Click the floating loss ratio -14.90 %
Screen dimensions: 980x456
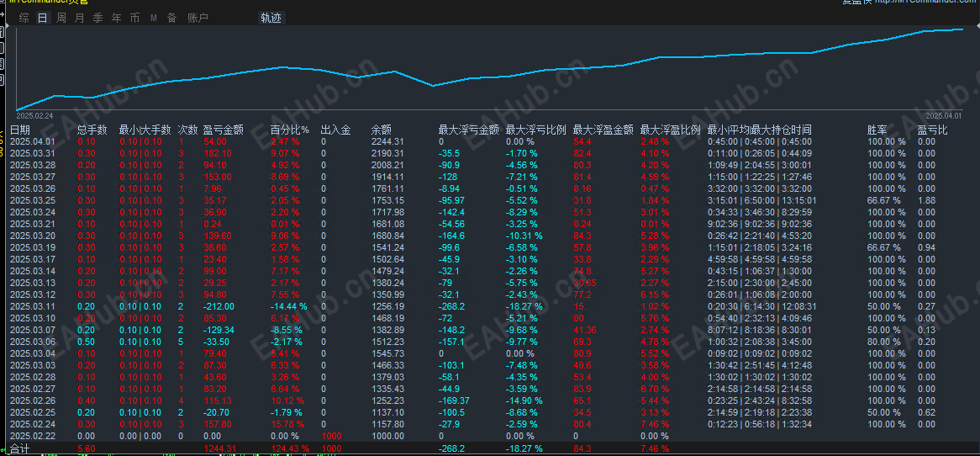524,400
